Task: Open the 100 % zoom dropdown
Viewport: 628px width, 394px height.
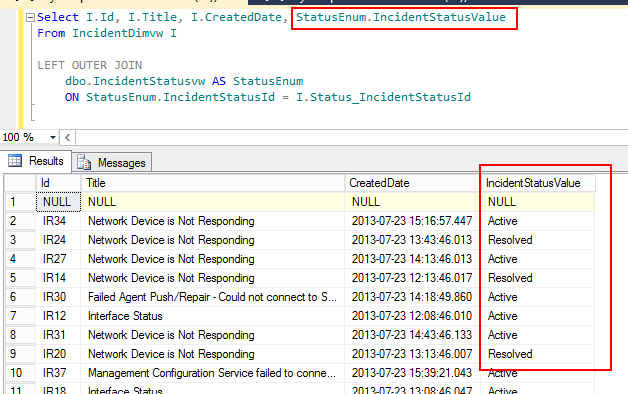Action: point(52,137)
